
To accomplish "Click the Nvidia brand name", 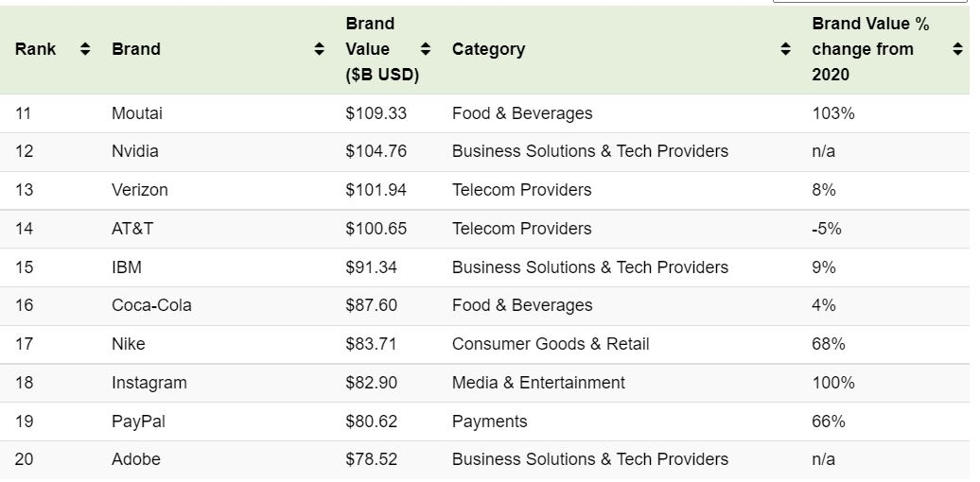I will [135, 151].
